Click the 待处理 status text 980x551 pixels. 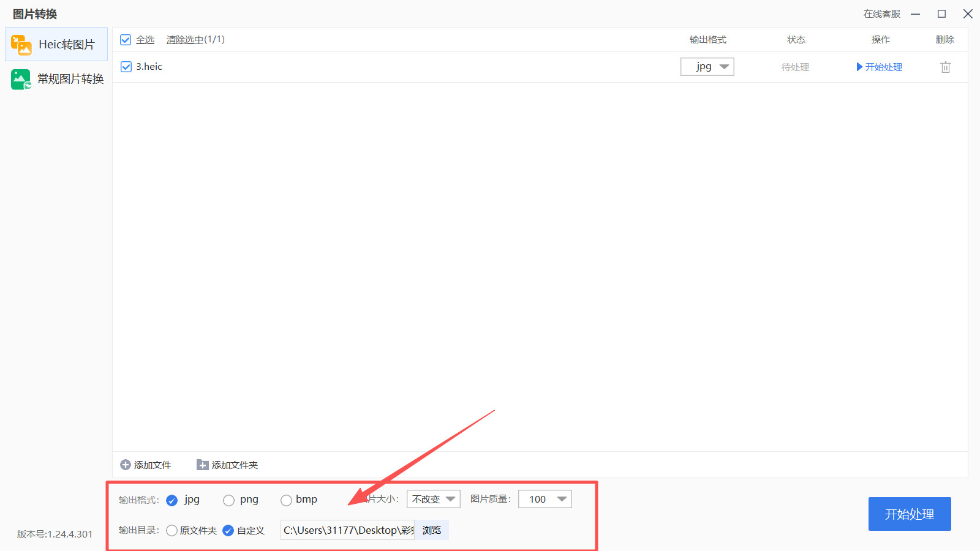796,67
